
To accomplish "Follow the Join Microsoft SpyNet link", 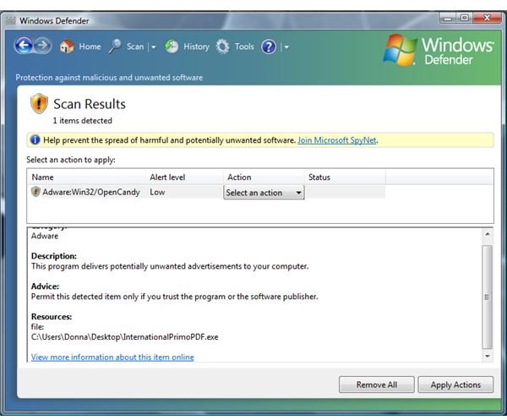I will (x=336, y=140).
